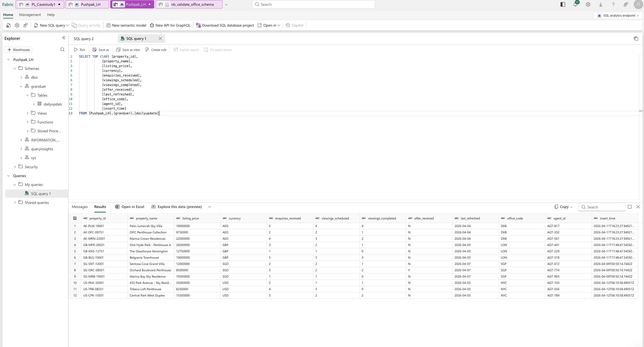Collapse the granduer schema
The width and height of the screenshot is (644, 347).
[x=21, y=87]
